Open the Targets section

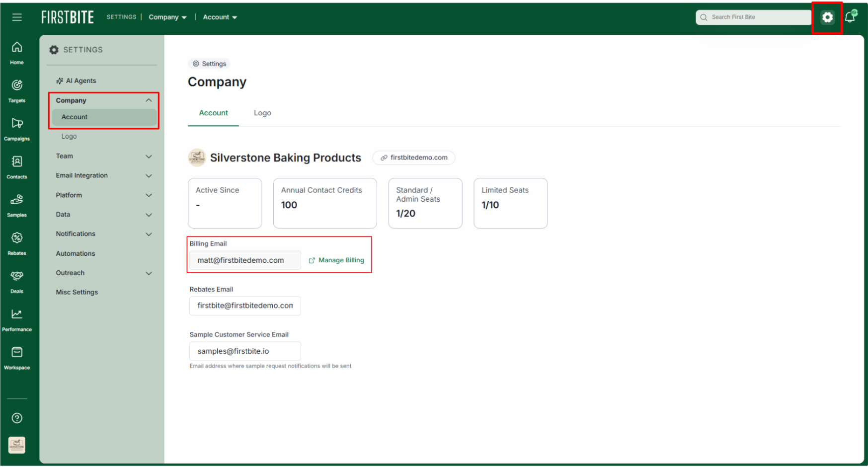click(17, 91)
